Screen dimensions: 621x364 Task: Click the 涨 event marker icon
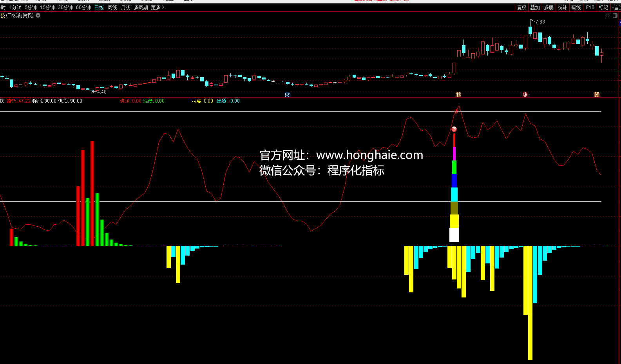point(525,95)
